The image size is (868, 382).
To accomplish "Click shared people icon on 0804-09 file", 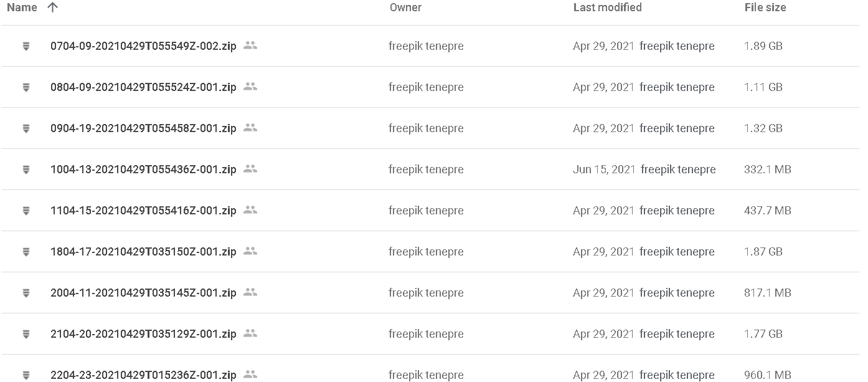I will pyautogui.click(x=250, y=87).
